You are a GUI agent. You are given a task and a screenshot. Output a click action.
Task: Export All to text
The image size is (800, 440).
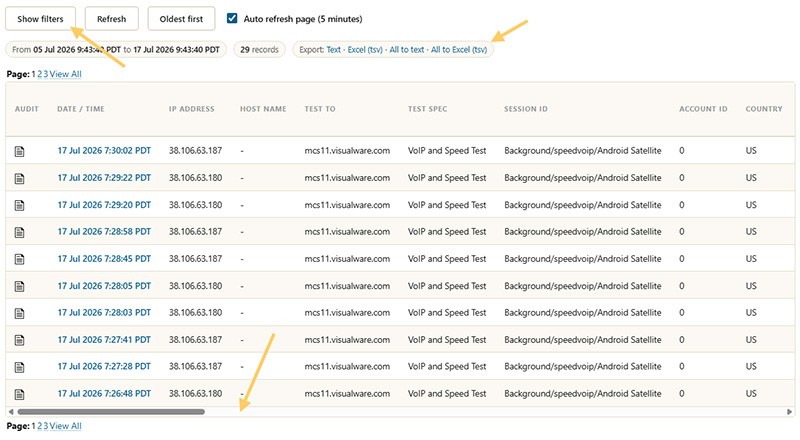pos(407,50)
